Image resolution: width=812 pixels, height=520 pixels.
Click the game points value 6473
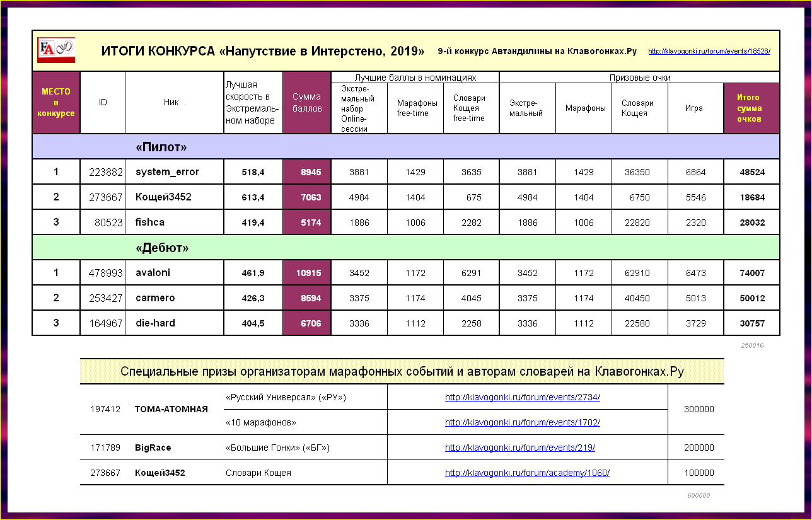click(696, 273)
